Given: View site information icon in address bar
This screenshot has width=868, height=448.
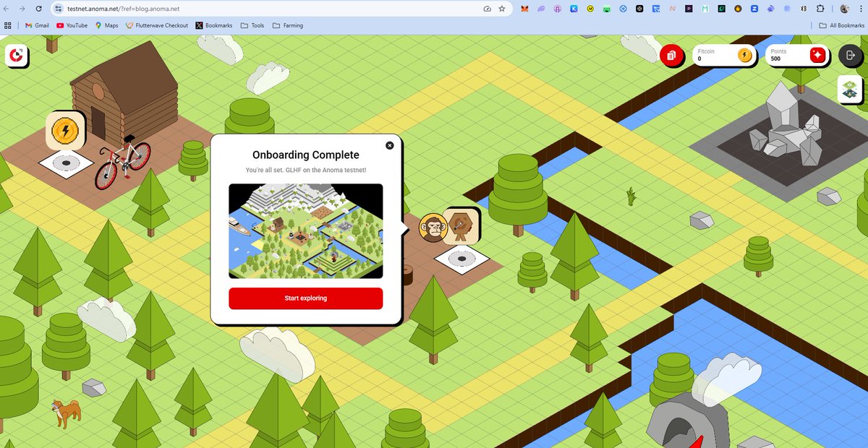Looking at the screenshot, I should [59, 9].
